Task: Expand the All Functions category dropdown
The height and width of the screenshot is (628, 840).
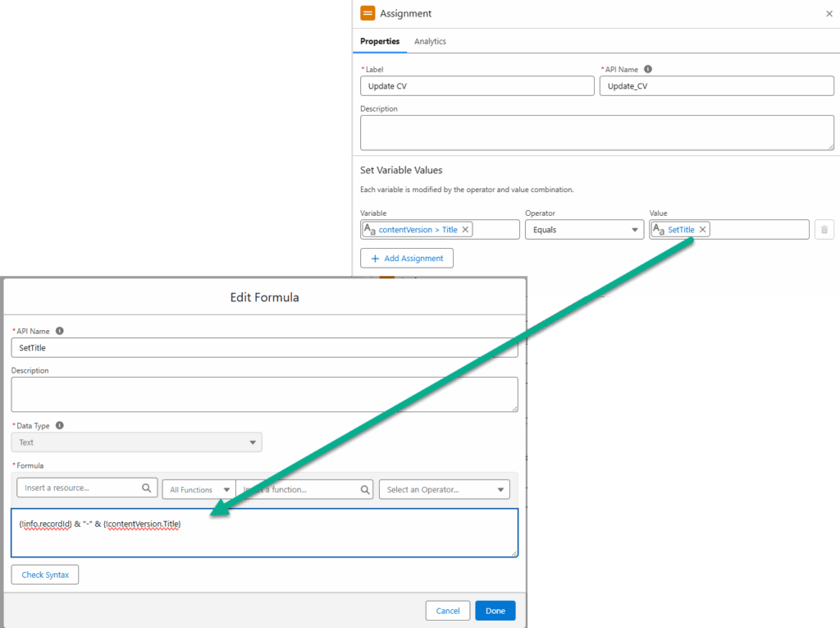Action: 199,490
